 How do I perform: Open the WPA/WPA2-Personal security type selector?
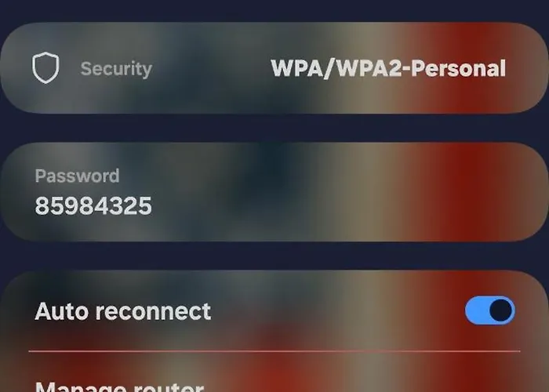pos(388,68)
